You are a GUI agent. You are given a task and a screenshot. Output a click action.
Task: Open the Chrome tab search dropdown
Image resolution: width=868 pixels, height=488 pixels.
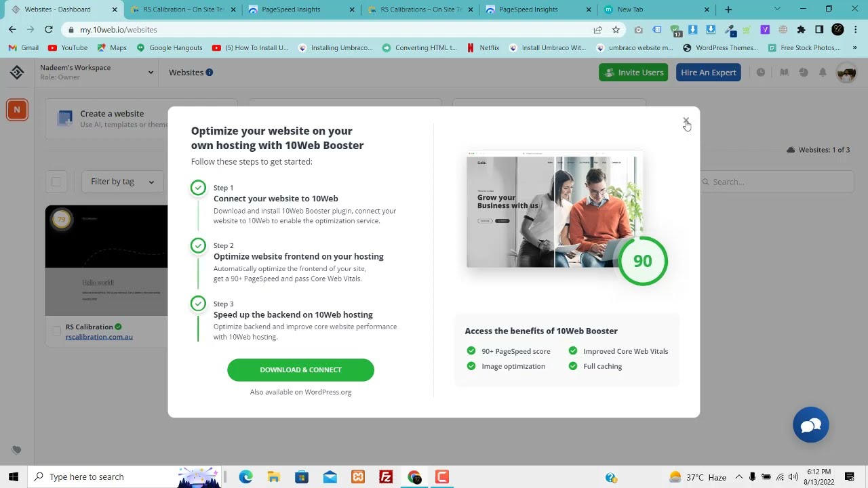777,9
